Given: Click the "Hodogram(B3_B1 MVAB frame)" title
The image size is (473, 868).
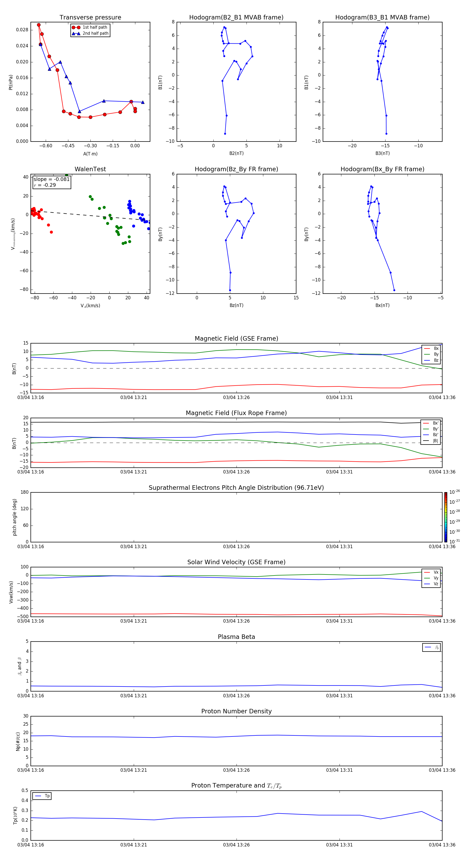Looking at the screenshot, I should [x=382, y=17].
